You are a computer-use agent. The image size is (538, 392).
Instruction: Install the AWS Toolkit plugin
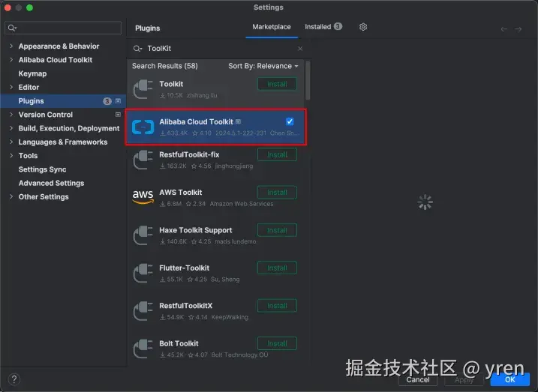(x=277, y=192)
